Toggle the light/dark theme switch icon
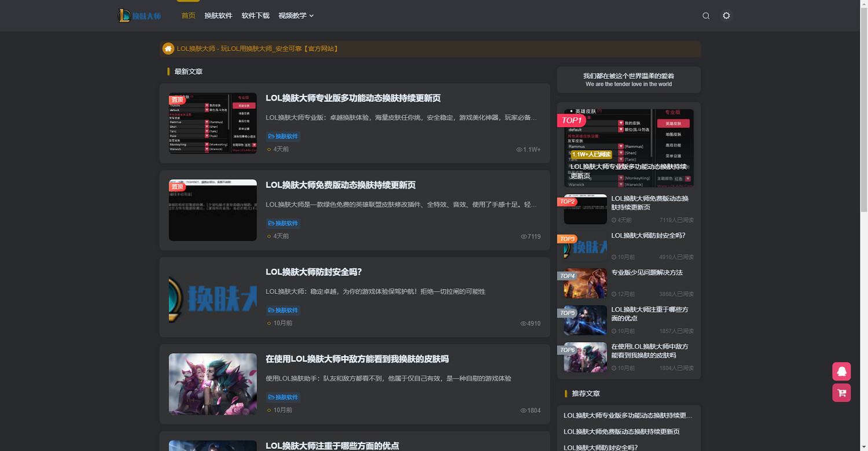The image size is (868, 451). [x=726, y=16]
